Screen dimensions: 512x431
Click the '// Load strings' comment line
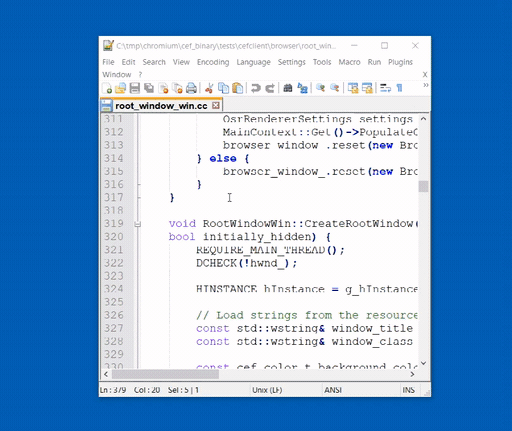[307, 315]
